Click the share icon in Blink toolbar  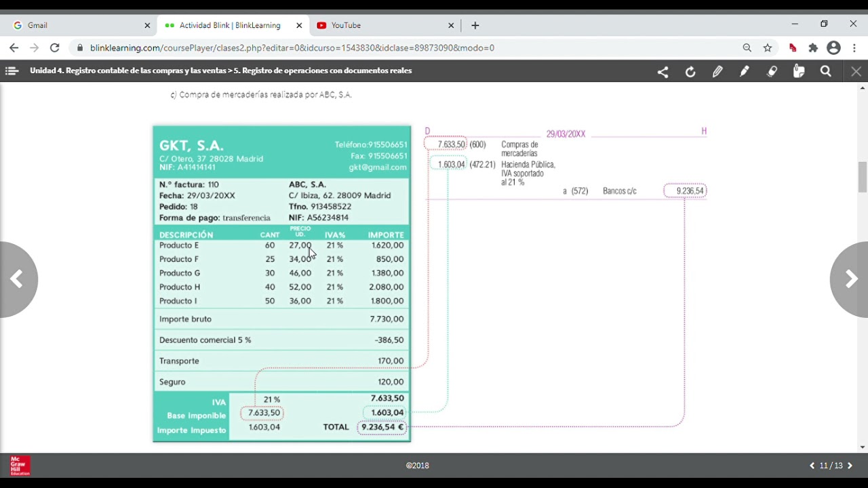(663, 72)
